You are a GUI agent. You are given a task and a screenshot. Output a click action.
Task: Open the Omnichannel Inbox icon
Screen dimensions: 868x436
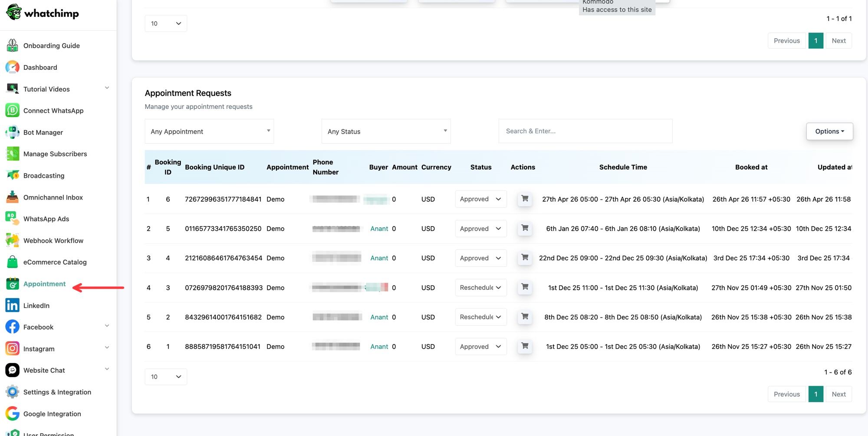[x=13, y=197]
